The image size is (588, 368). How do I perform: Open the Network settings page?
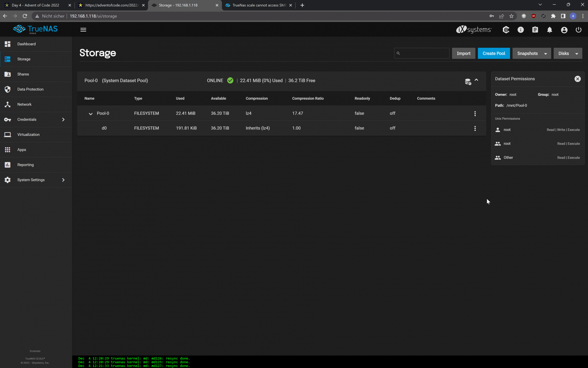coord(36,104)
